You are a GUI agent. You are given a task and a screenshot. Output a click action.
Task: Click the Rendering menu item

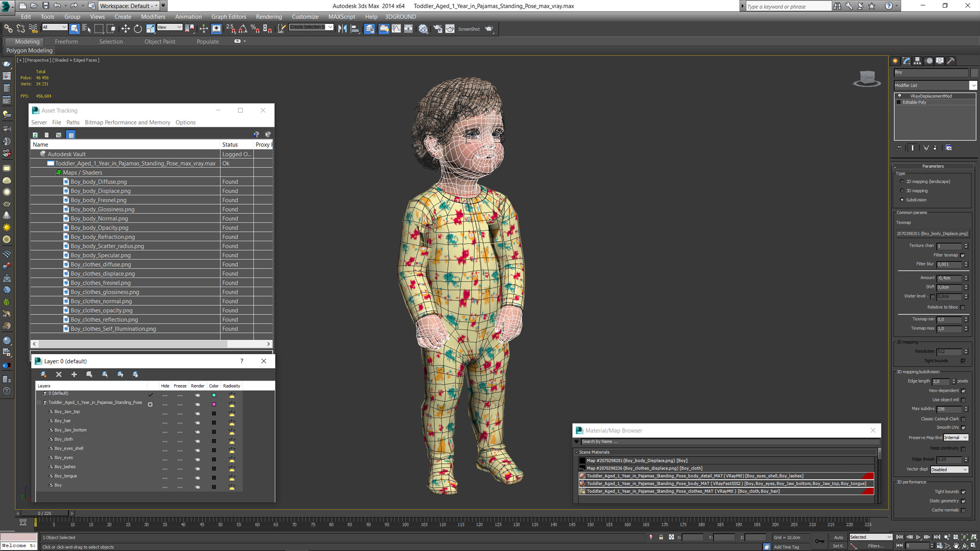(x=268, y=17)
